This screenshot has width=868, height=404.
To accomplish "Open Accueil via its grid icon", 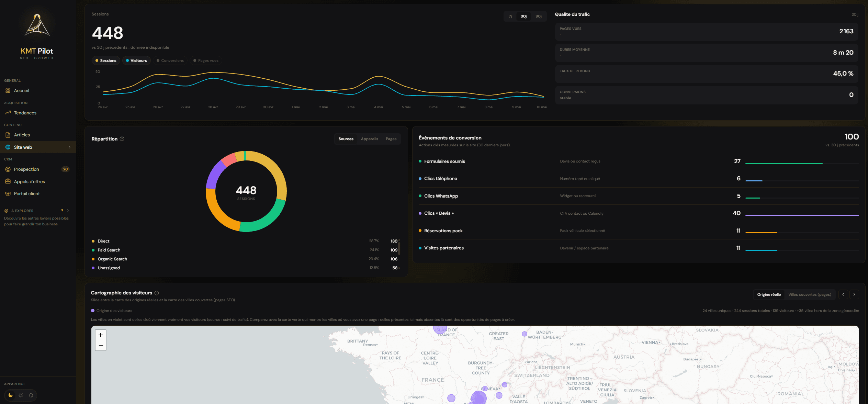I will coord(8,91).
